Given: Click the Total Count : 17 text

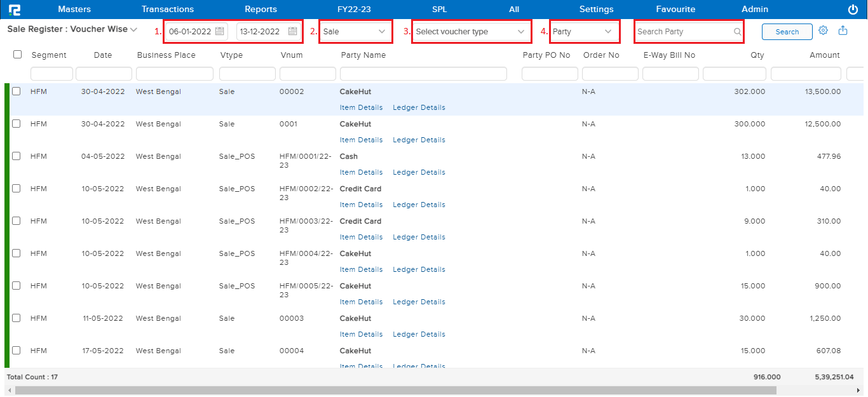Looking at the screenshot, I should pyautogui.click(x=32, y=377).
